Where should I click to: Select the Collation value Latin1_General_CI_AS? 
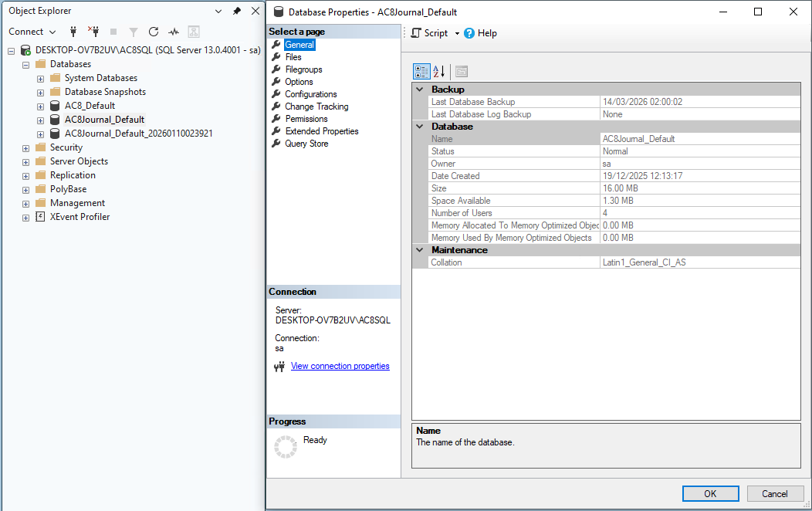[700, 262]
